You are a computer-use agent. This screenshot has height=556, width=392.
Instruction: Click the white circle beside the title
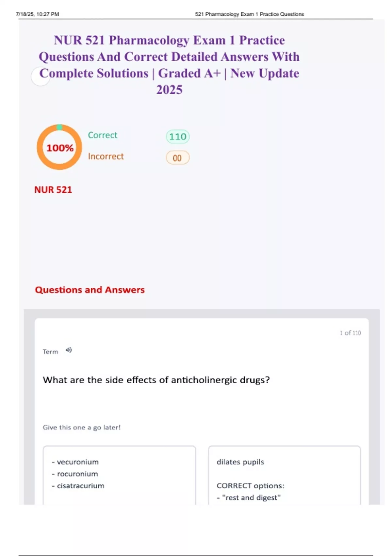(40, 77)
